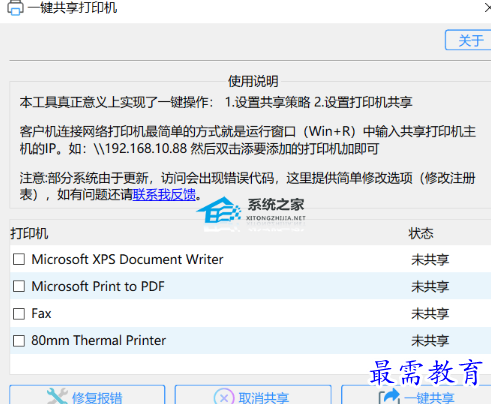Click the 状态 column header
491x404 pixels.
(x=421, y=233)
